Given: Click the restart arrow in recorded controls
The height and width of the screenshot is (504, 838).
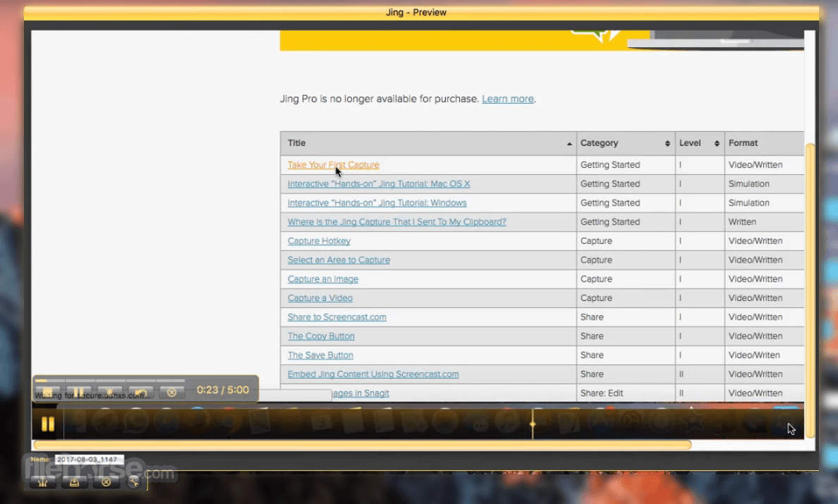Looking at the screenshot, I should [x=140, y=393].
